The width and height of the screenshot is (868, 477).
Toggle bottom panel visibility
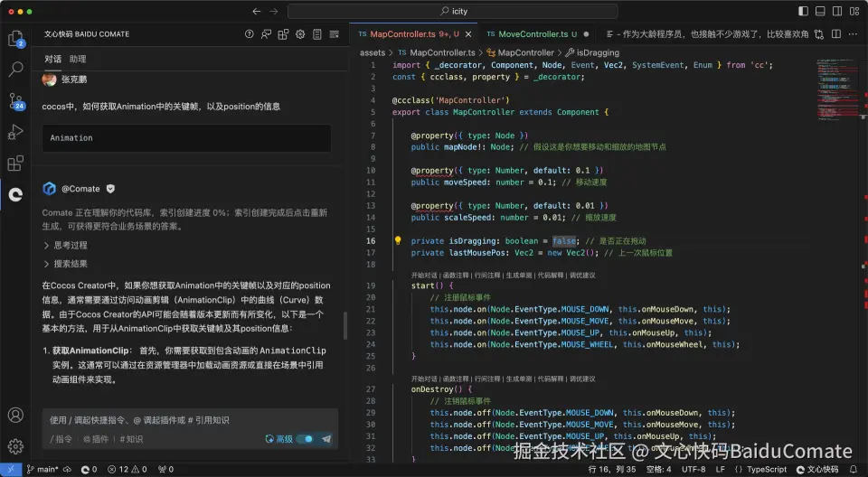point(820,11)
